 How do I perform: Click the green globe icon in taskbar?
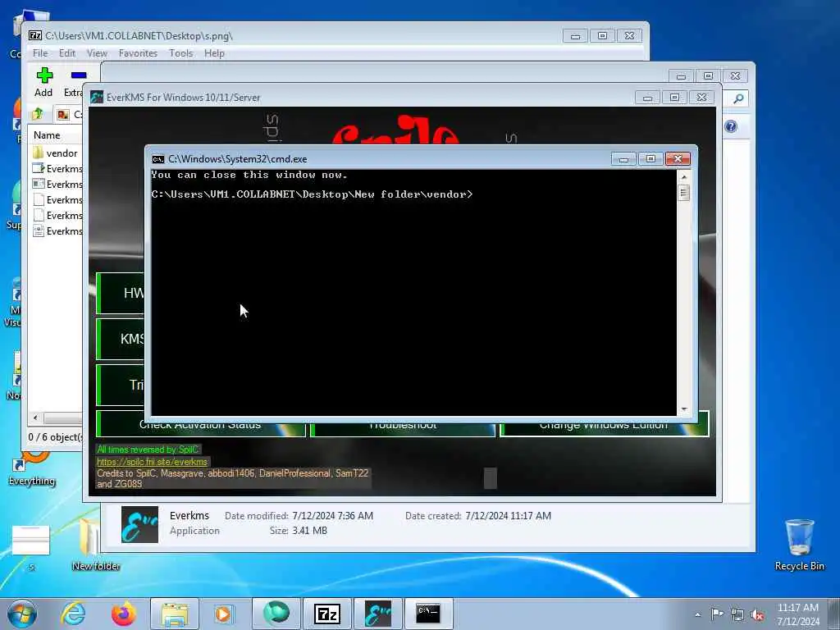click(x=276, y=614)
